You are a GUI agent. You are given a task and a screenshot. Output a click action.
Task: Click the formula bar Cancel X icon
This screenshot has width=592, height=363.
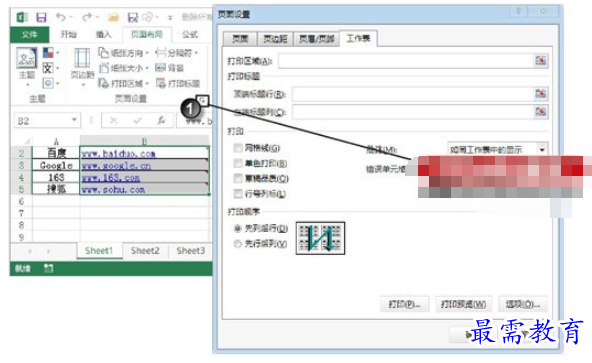coord(113,120)
